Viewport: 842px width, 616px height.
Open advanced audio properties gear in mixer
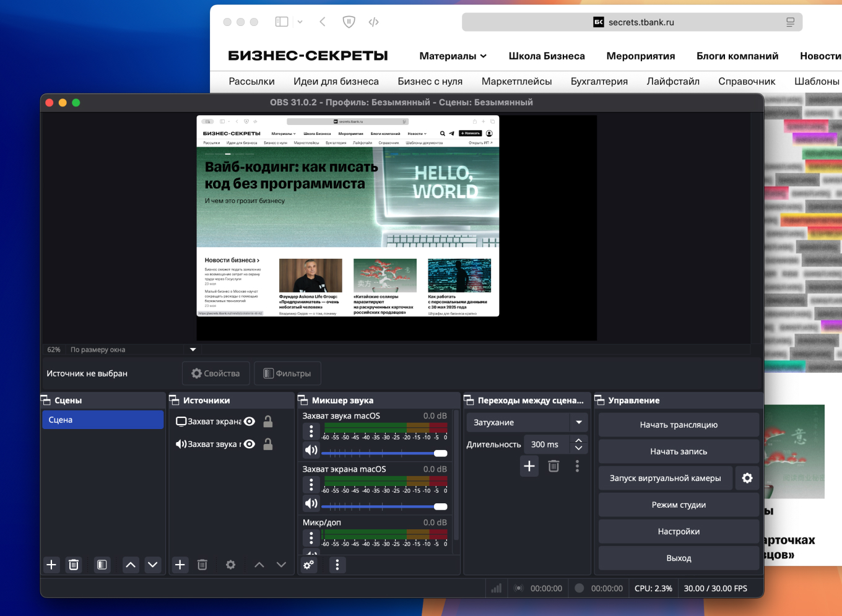(308, 565)
